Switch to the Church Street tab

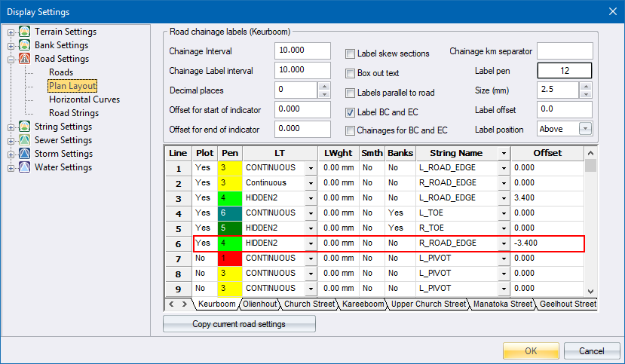(x=308, y=304)
